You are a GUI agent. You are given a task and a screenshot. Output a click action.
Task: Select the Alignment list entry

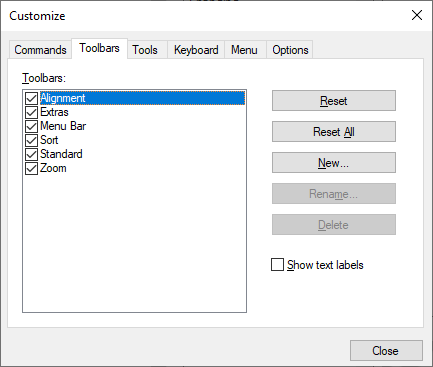142,98
